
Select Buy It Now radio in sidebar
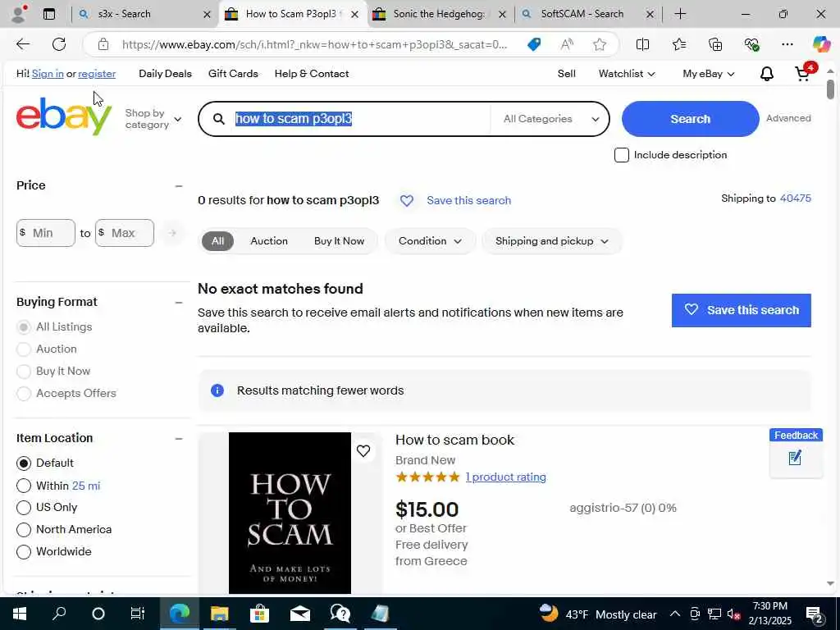click(24, 372)
